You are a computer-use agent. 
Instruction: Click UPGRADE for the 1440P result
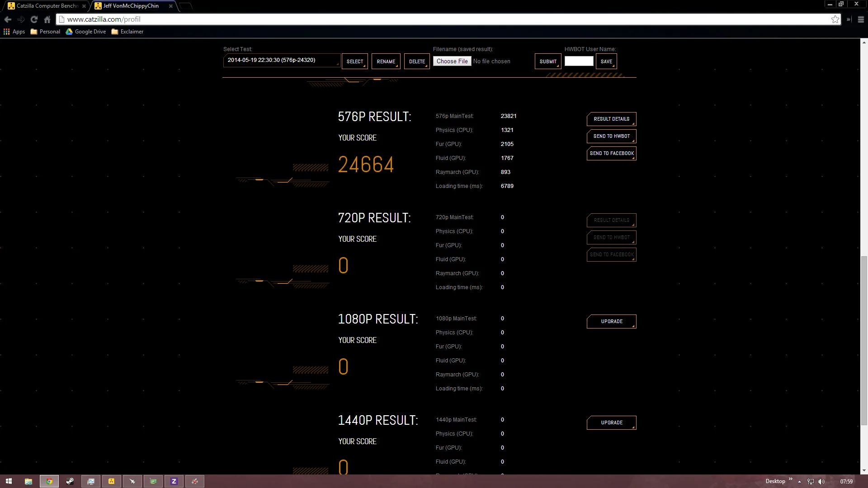point(611,422)
